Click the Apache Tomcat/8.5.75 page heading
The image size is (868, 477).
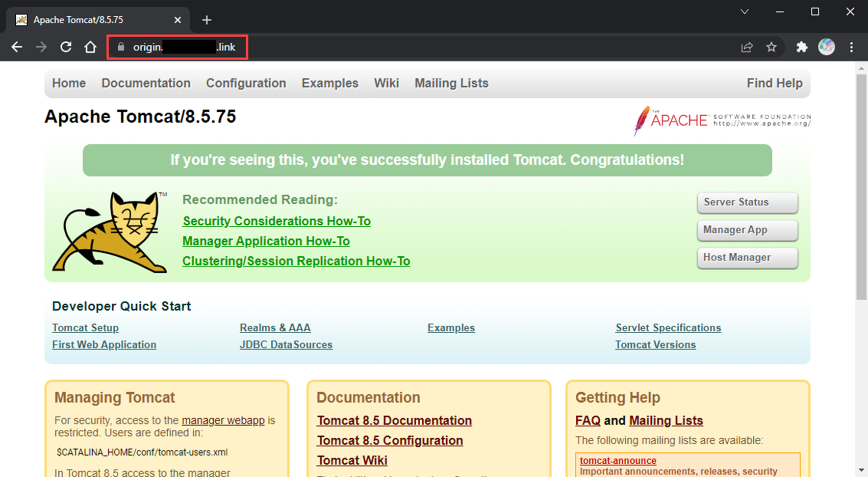[x=140, y=117]
